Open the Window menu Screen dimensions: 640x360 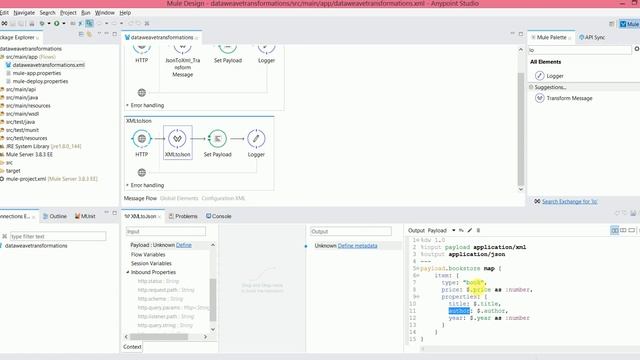105,13
